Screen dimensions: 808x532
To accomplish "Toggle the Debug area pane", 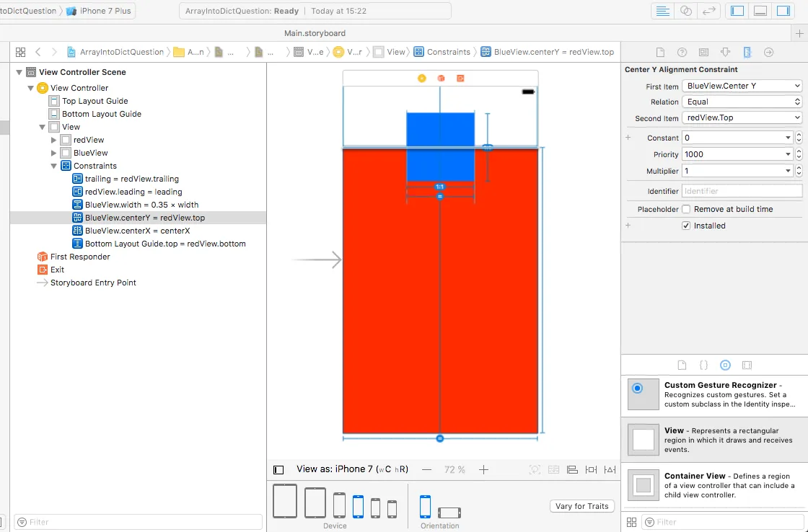I will coord(760,11).
